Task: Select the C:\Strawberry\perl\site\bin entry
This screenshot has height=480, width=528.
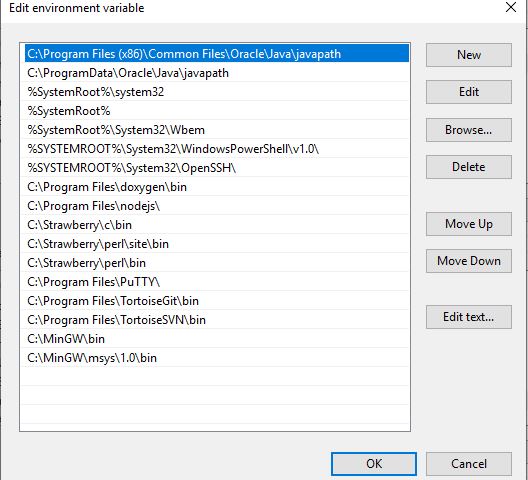Action: coord(217,244)
